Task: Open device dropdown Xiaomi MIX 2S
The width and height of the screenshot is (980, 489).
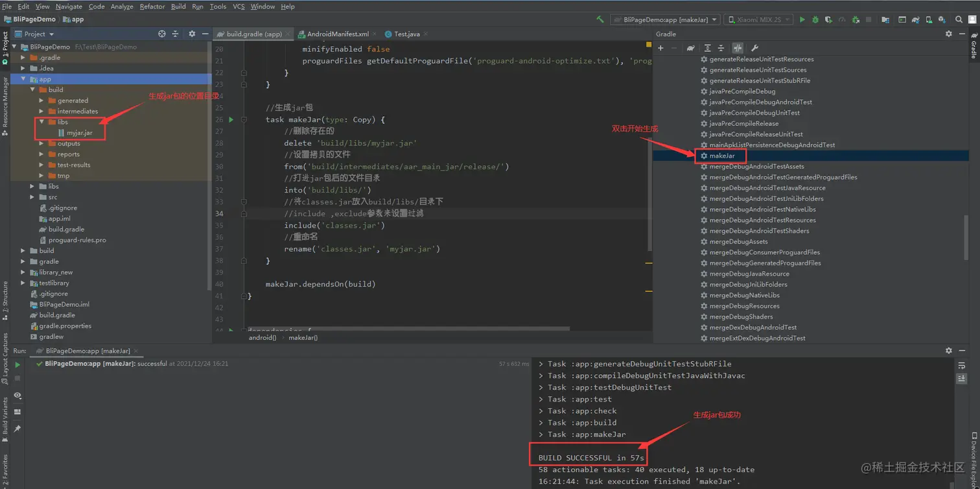Action: pos(758,19)
